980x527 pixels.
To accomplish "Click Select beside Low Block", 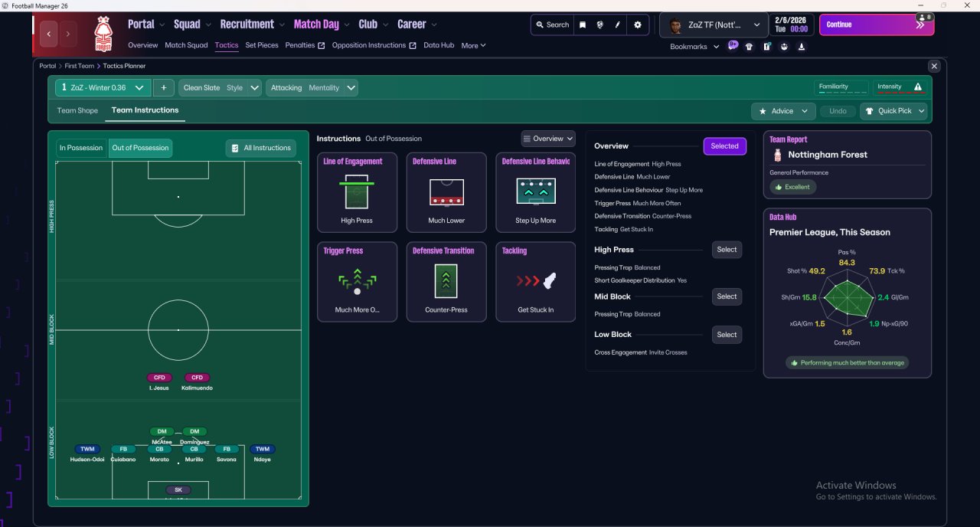I will [727, 335].
